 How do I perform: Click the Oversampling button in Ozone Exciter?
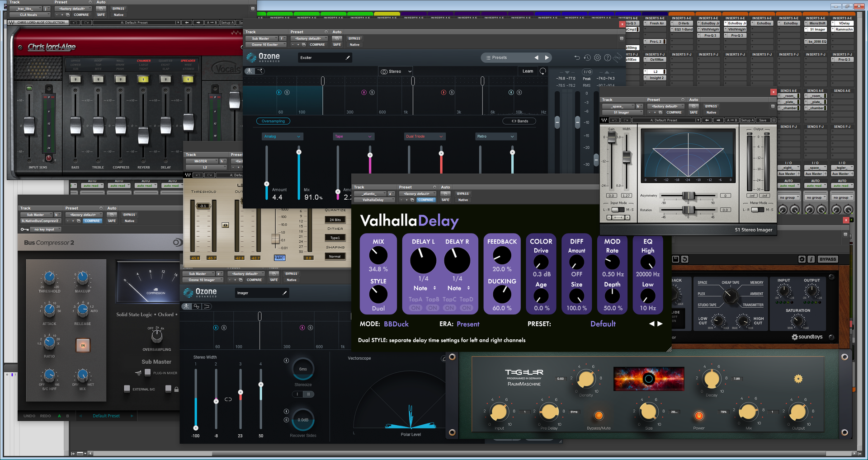tap(273, 121)
